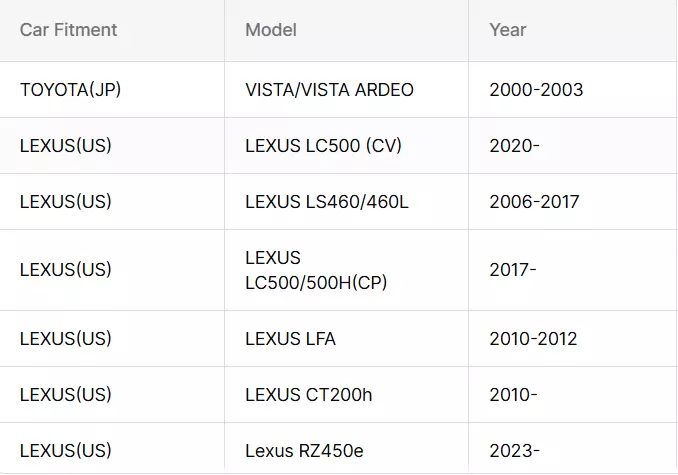Select the LEXUS LS460/460L model cell

[327, 202]
